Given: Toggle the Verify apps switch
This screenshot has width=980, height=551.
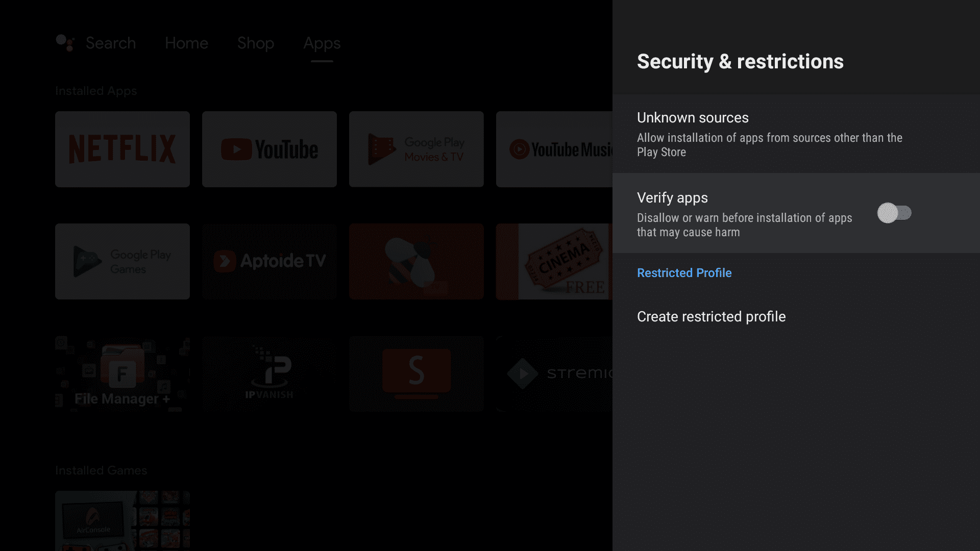Looking at the screenshot, I should (x=894, y=213).
